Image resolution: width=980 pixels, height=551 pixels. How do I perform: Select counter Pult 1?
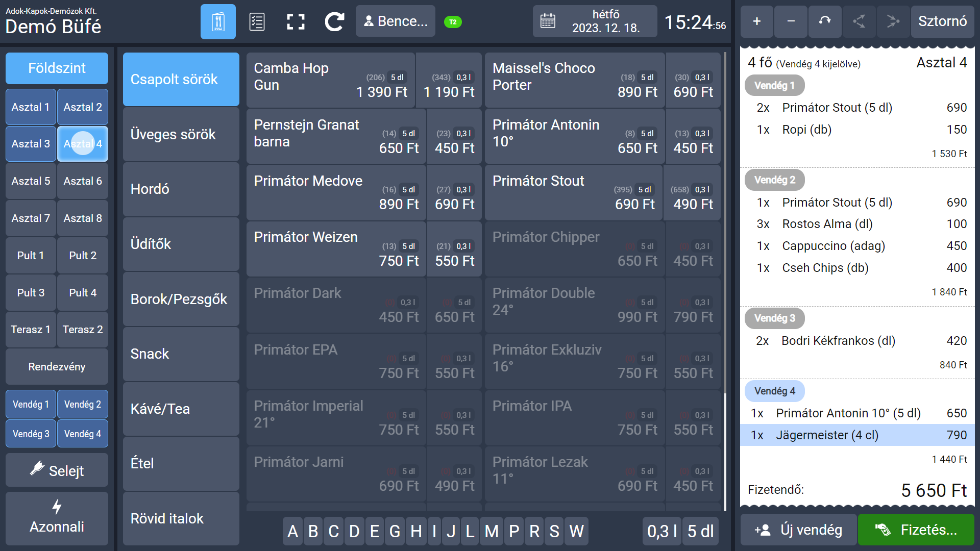point(31,256)
